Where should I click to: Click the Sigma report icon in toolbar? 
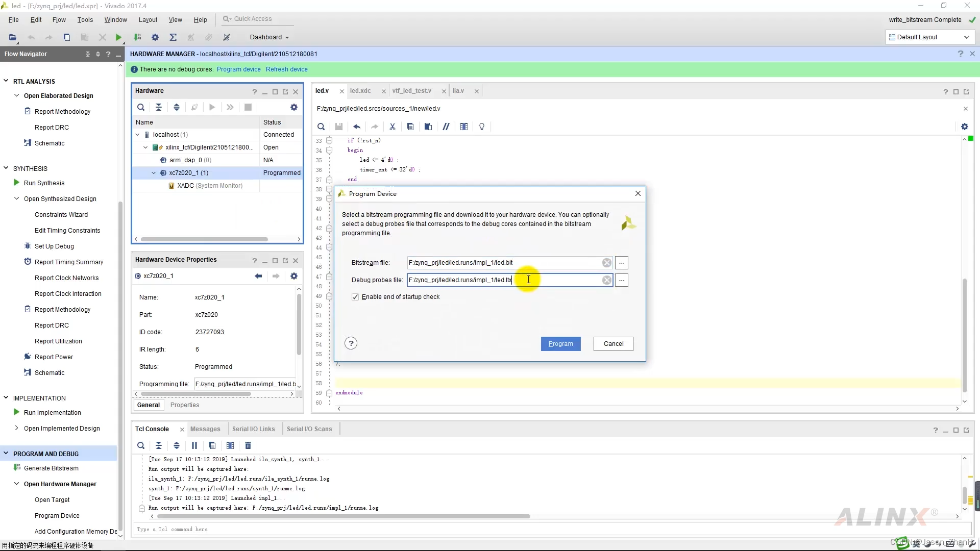(173, 37)
